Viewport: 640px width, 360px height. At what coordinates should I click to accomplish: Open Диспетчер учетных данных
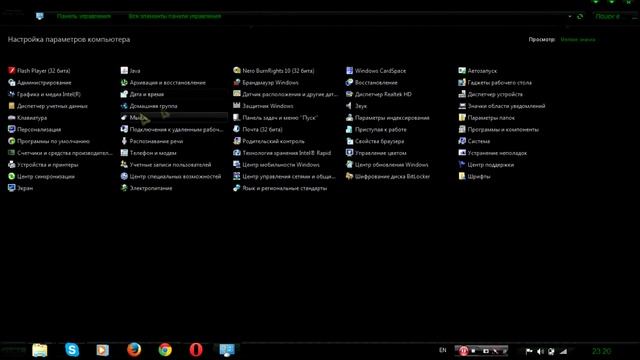click(52, 106)
